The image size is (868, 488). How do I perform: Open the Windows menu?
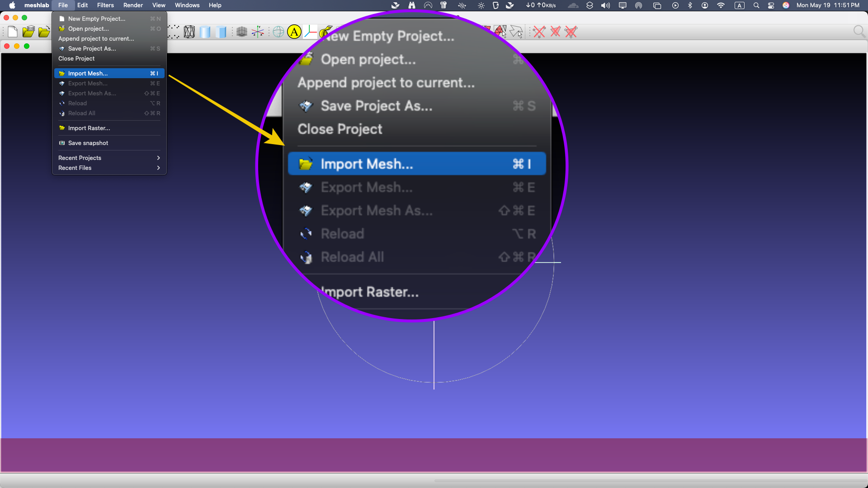(x=187, y=5)
